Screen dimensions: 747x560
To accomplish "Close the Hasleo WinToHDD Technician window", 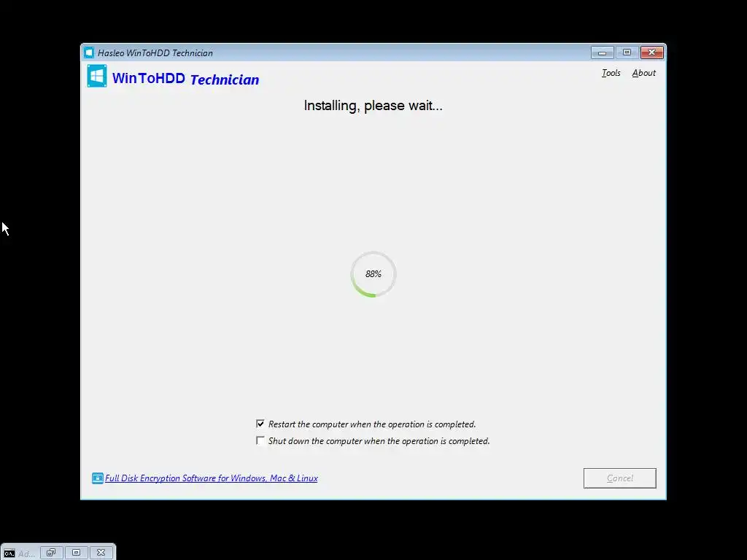I will 651,52.
